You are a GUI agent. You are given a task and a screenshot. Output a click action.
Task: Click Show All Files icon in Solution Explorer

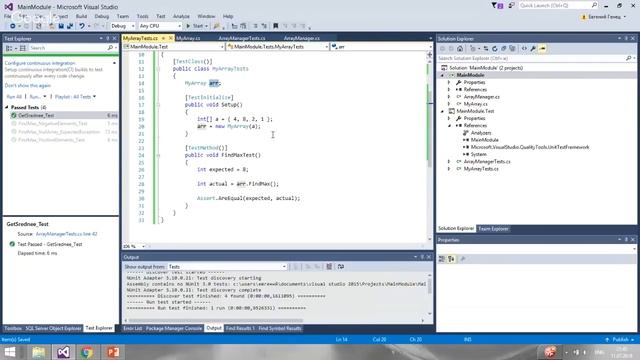click(513, 49)
